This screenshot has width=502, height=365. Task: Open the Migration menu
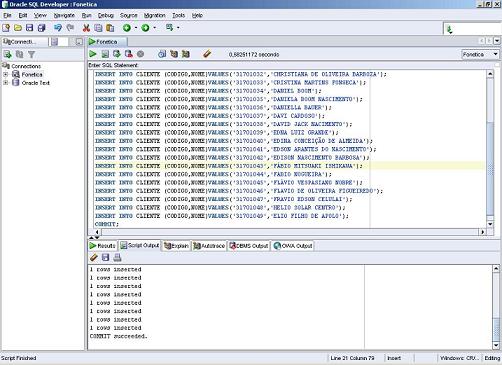pos(155,15)
